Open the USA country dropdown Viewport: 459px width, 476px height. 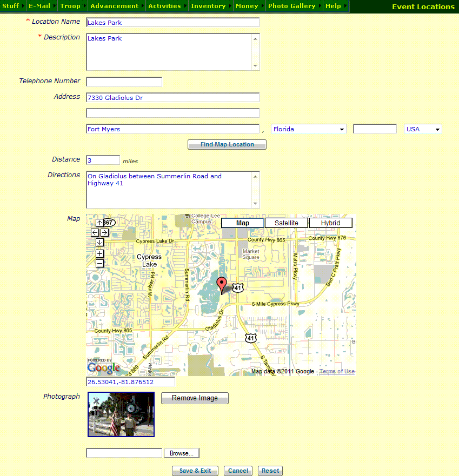click(x=423, y=129)
